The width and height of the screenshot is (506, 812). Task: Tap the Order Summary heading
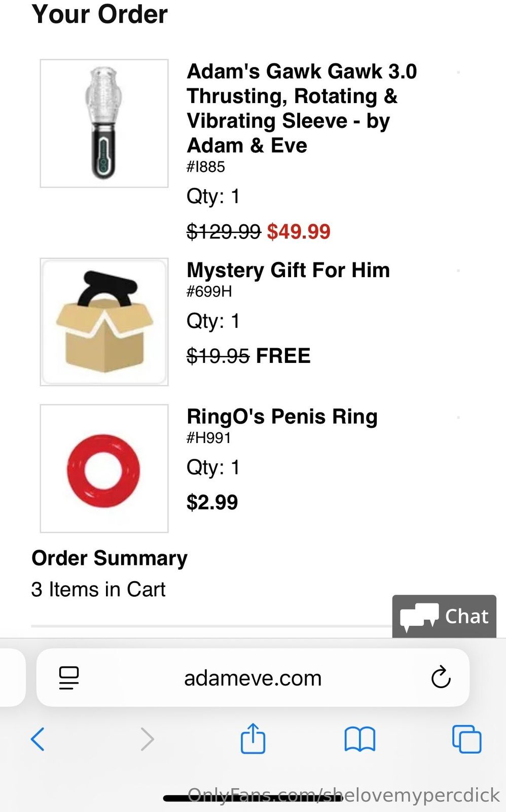click(110, 558)
